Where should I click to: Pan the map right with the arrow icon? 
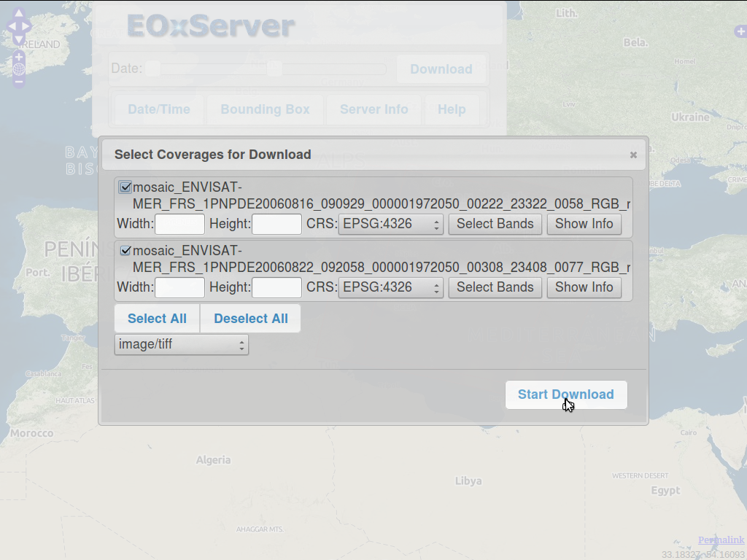[x=26, y=26]
